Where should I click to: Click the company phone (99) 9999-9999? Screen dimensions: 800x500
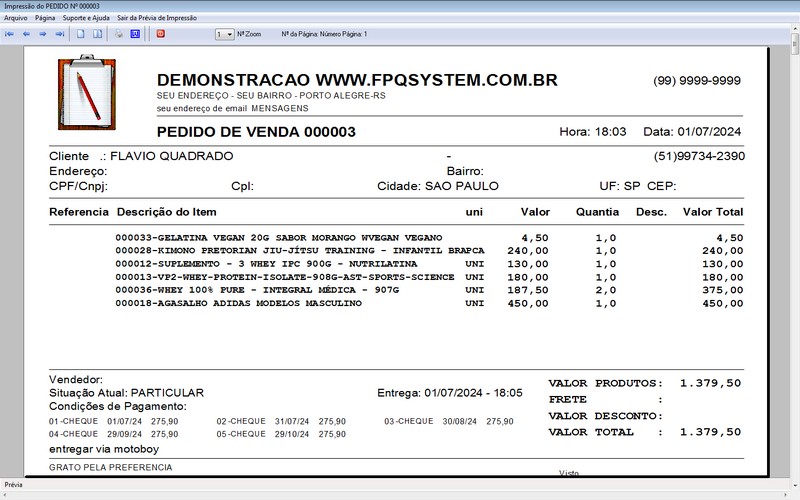(x=697, y=81)
